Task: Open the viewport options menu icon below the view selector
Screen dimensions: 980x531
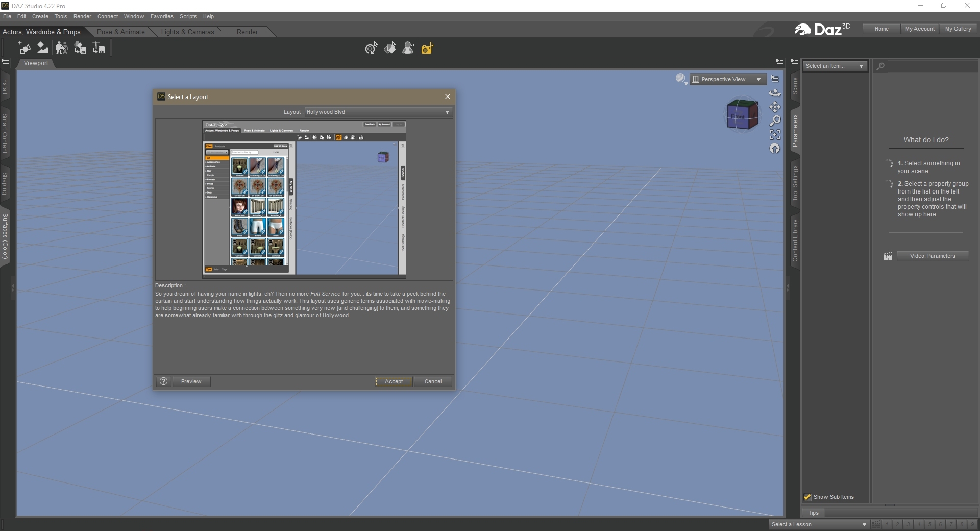Action: tap(775, 79)
